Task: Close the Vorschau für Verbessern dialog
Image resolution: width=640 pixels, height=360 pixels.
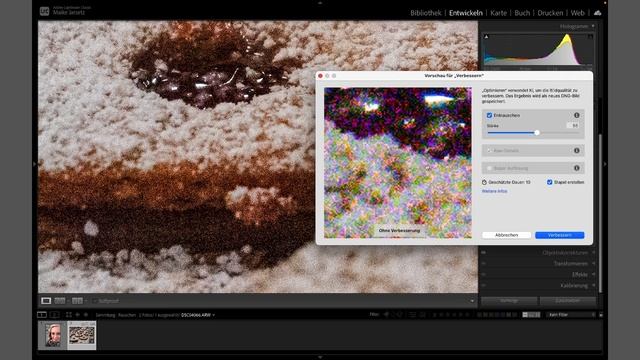Action: click(x=320, y=76)
